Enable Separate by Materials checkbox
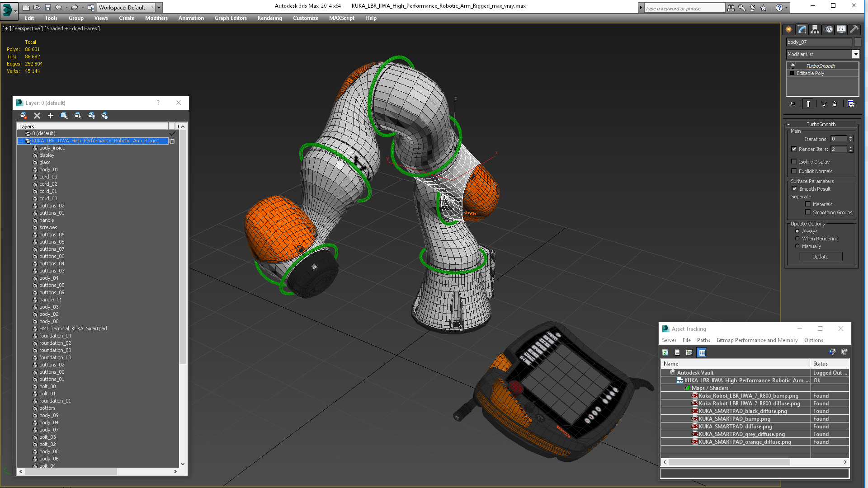 (x=808, y=204)
